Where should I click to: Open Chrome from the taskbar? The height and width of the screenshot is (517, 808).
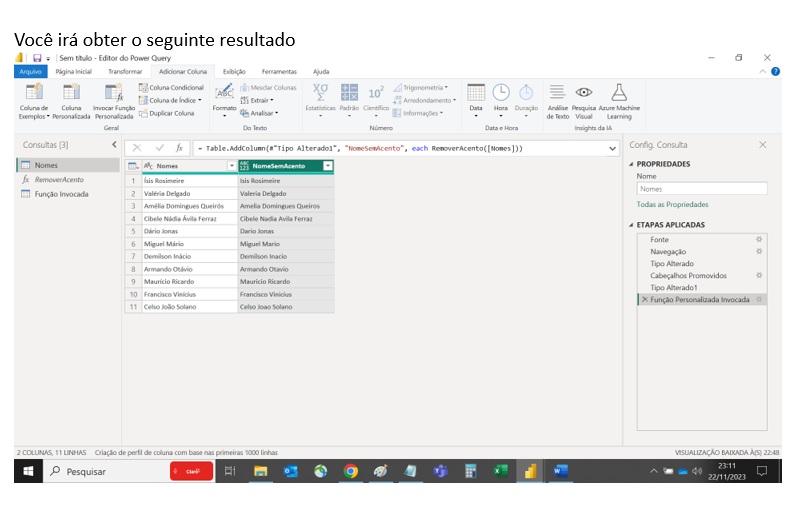point(350,471)
